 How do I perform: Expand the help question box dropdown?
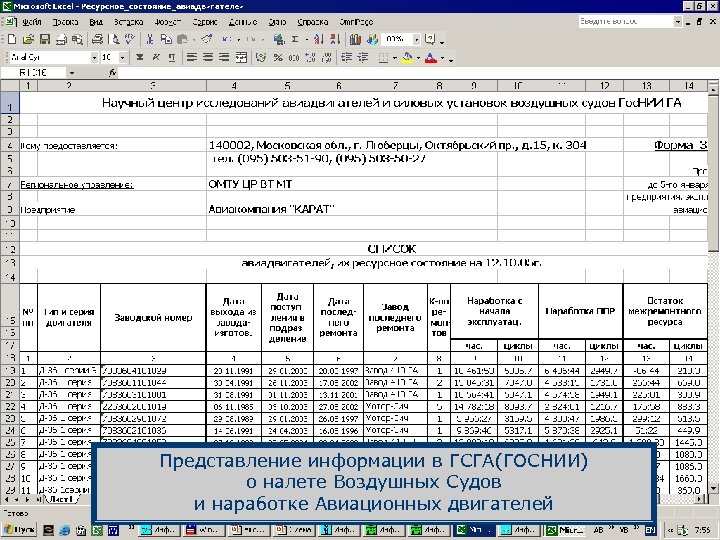[x=678, y=22]
